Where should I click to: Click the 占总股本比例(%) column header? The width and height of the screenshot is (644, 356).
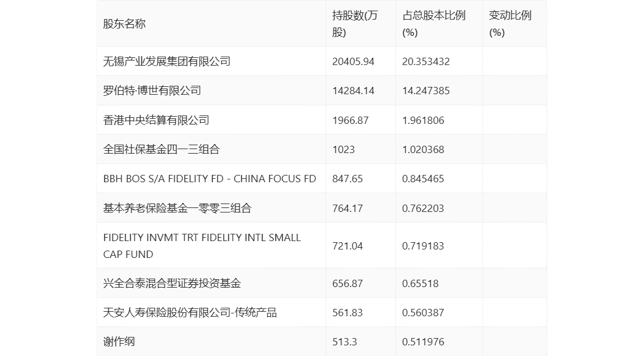(x=434, y=24)
